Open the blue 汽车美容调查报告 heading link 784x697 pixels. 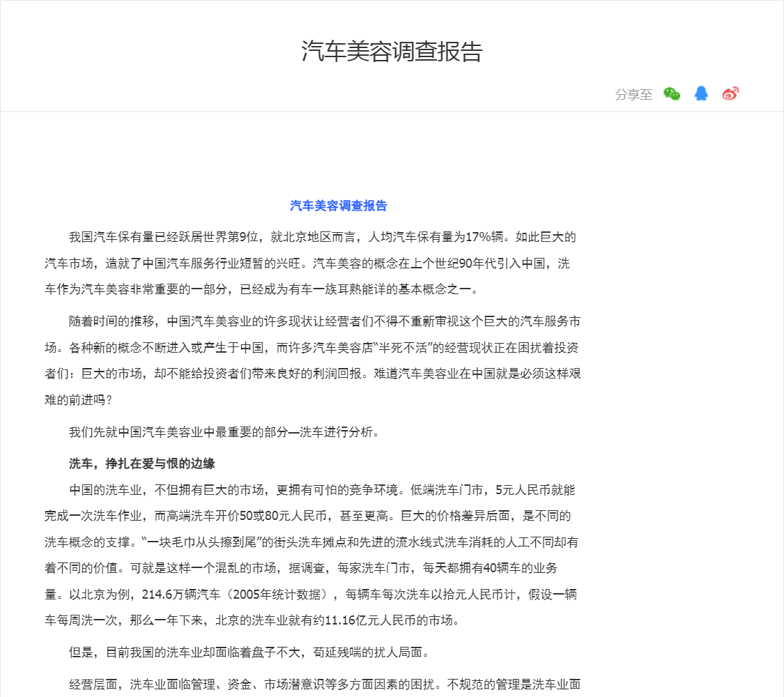[338, 206]
